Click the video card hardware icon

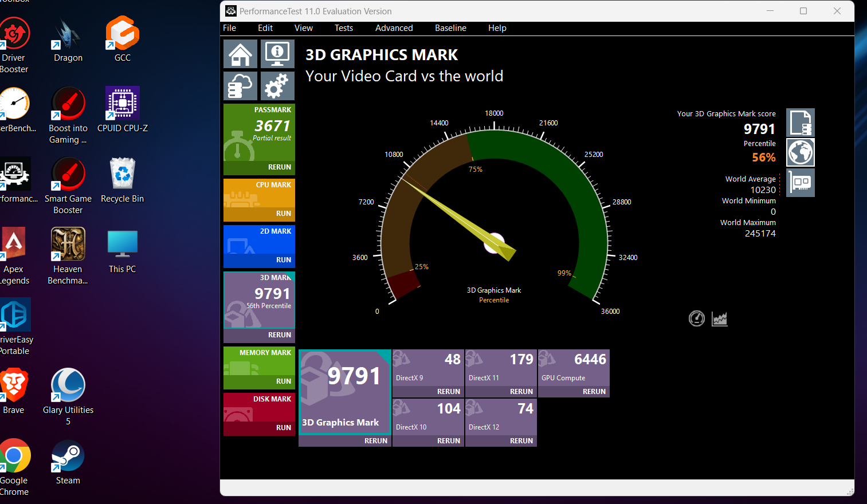click(x=800, y=183)
